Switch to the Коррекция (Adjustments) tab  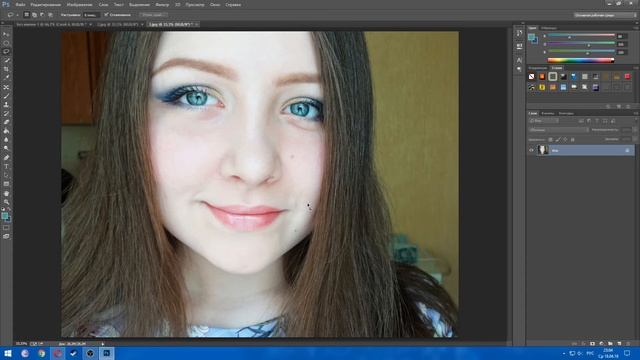point(538,68)
